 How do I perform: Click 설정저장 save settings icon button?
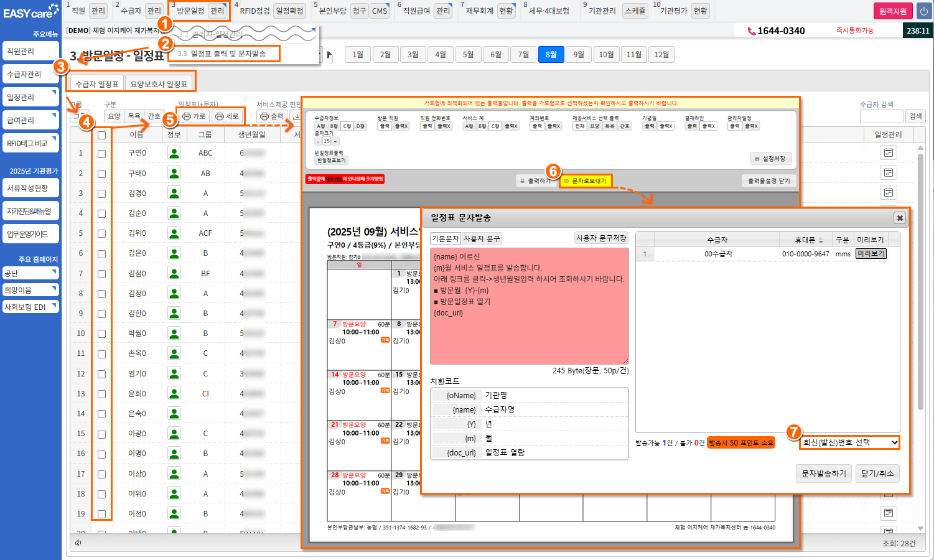(x=770, y=159)
